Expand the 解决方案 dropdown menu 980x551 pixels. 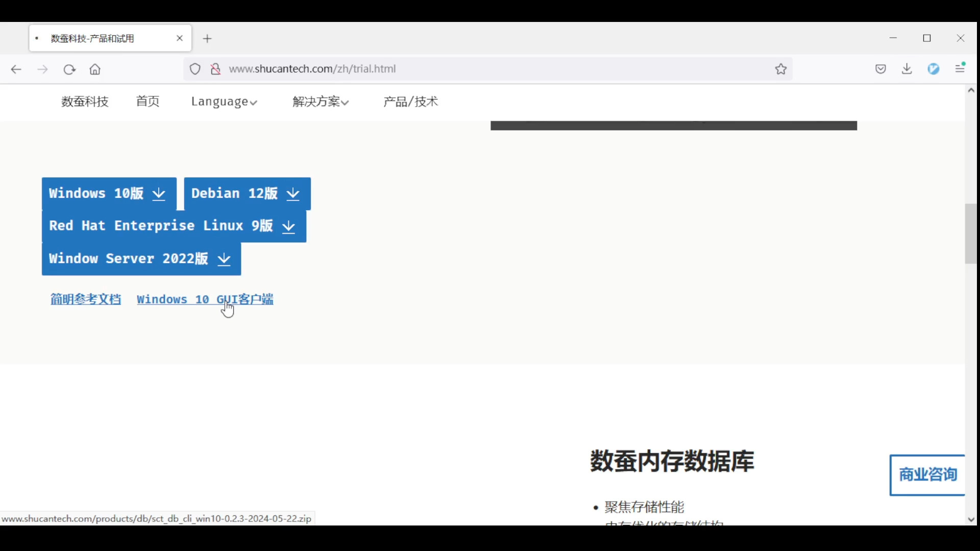click(321, 102)
